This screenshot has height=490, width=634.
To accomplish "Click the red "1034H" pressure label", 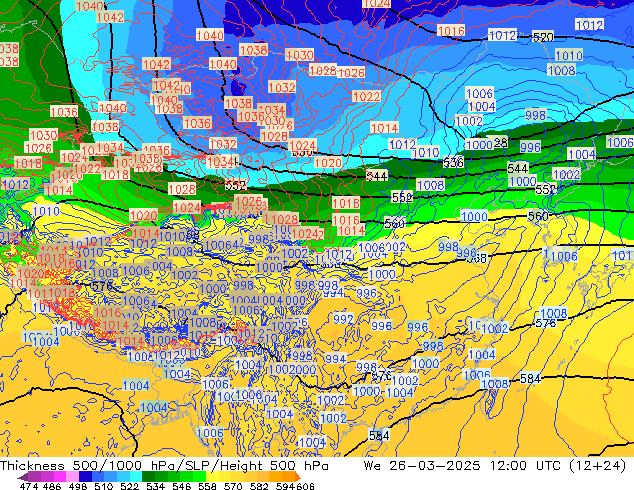I will pos(222,162).
